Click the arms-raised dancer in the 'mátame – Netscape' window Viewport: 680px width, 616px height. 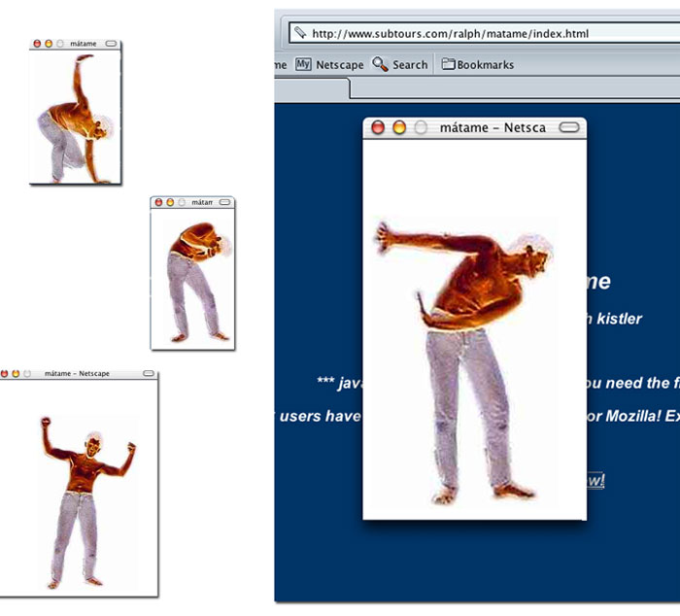pos(88,502)
